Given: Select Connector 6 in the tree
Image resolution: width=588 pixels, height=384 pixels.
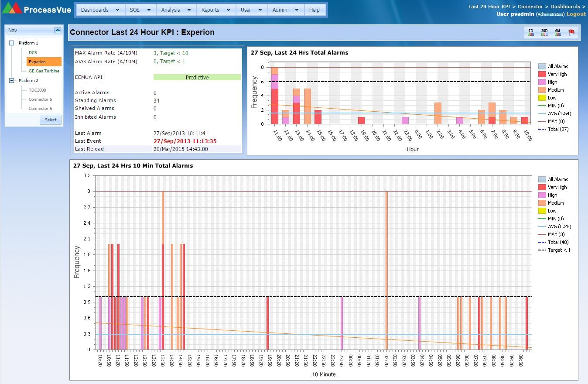Looking at the screenshot, I should click(40, 109).
